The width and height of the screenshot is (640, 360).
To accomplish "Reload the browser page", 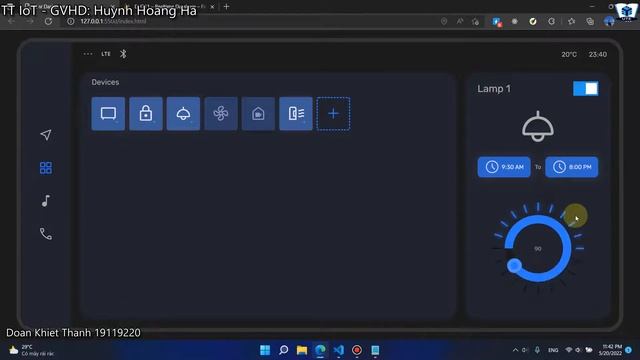I will coord(48,21).
